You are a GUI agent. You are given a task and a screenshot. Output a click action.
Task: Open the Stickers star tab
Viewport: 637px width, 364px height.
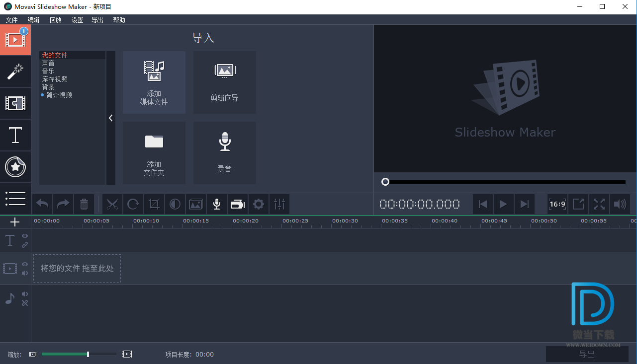point(15,167)
